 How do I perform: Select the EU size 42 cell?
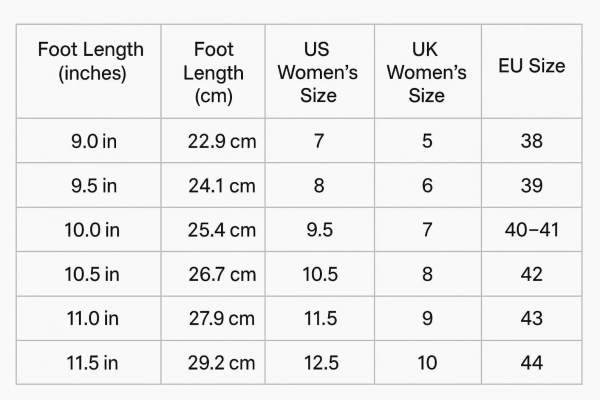531,274
